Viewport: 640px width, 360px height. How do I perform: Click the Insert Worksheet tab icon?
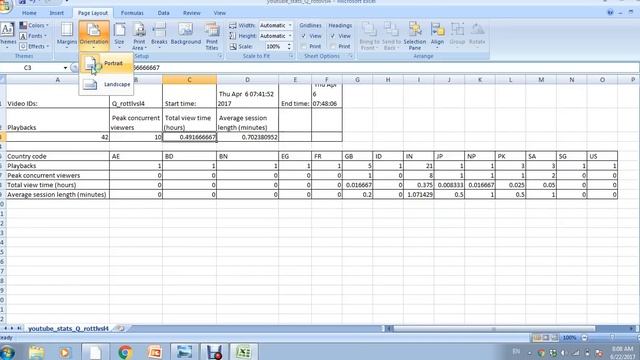[x=120, y=328]
